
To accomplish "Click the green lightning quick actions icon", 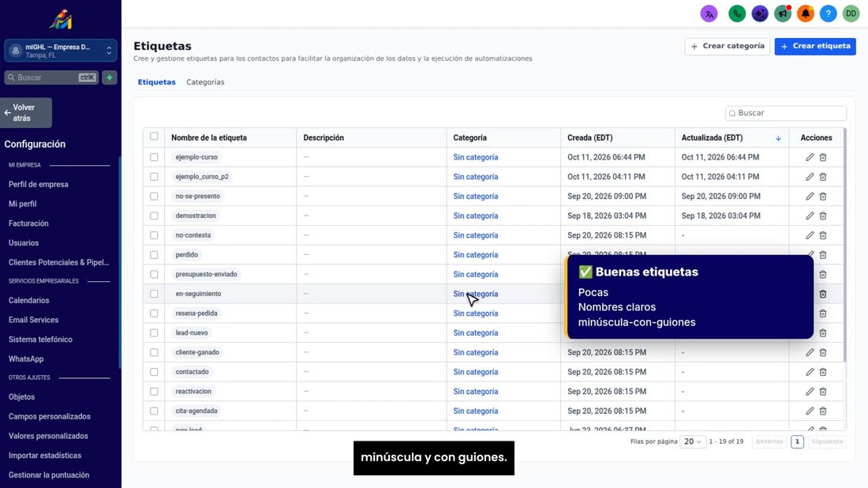I will point(110,77).
